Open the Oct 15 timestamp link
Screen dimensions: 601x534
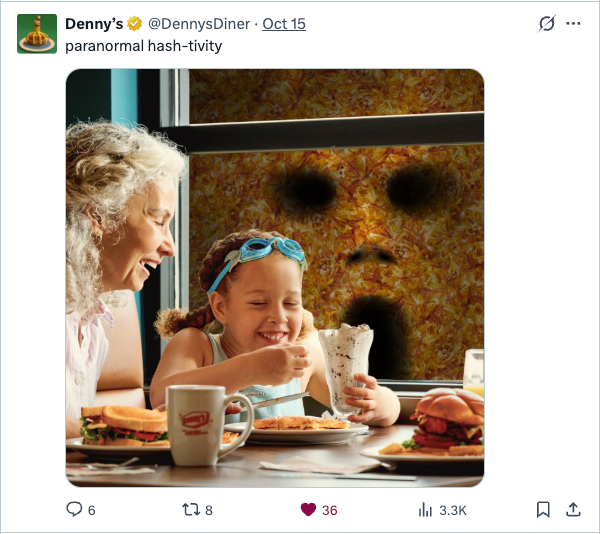[284, 24]
